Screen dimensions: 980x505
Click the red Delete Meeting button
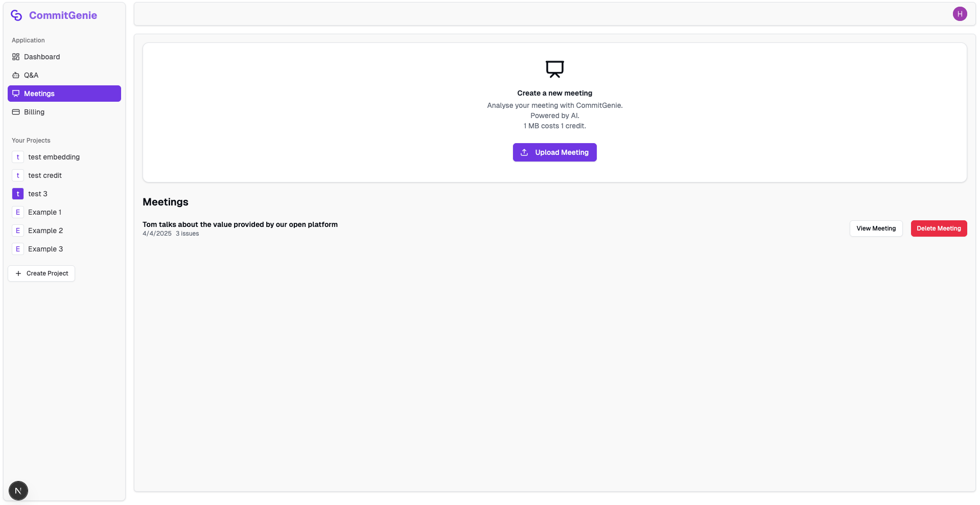939,228
